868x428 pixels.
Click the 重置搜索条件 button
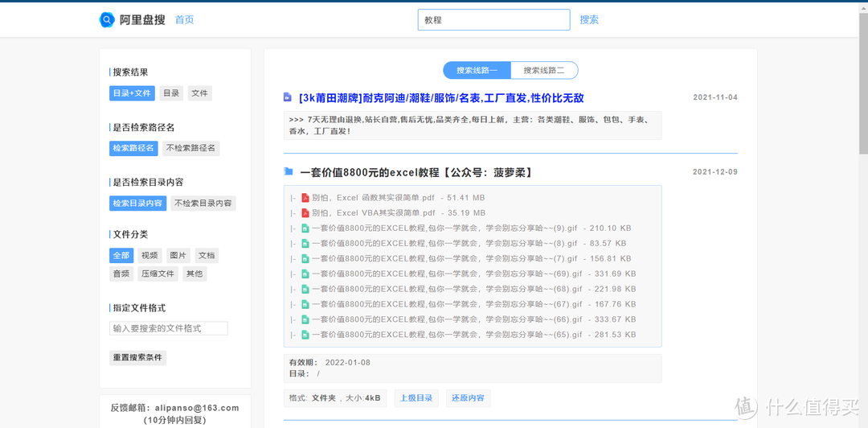[138, 357]
